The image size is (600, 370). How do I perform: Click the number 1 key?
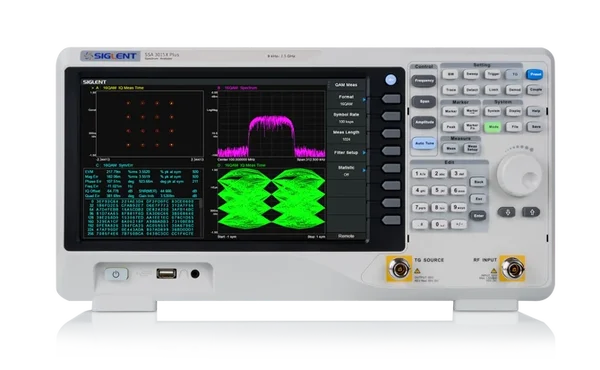420,174
